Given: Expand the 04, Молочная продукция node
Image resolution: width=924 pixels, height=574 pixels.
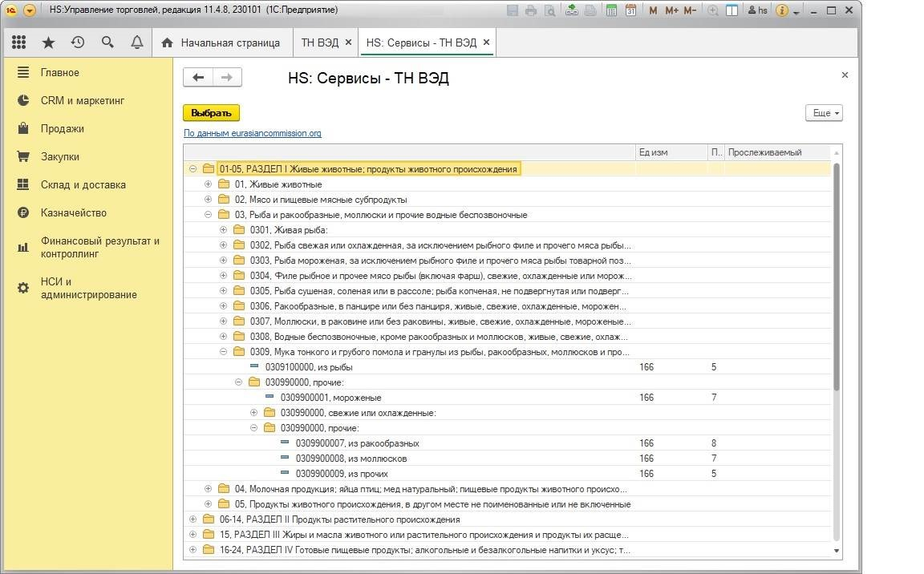Looking at the screenshot, I should pos(208,489).
